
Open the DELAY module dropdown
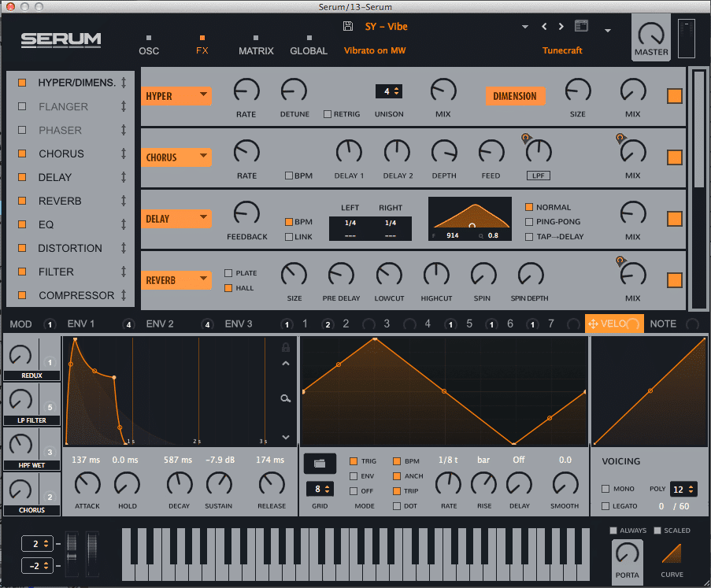[x=176, y=219]
